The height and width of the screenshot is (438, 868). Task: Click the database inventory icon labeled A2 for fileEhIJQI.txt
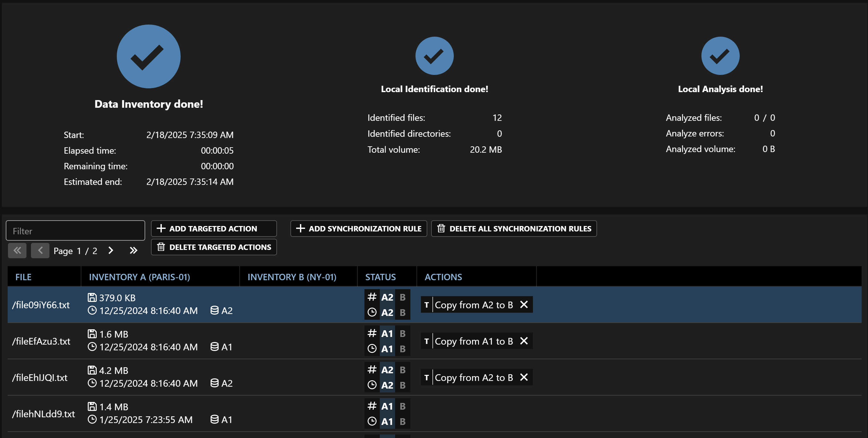click(x=215, y=383)
